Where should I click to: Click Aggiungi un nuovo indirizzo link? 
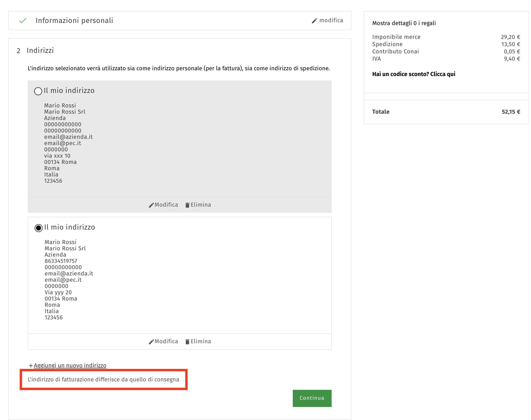tap(70, 365)
